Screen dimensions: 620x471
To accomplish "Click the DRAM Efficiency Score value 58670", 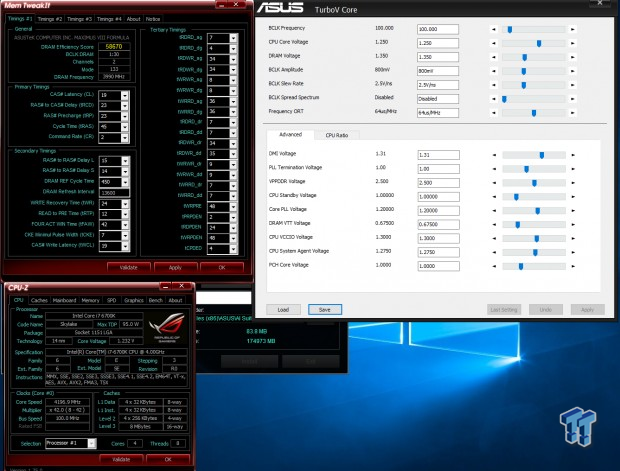I will click(x=114, y=46).
